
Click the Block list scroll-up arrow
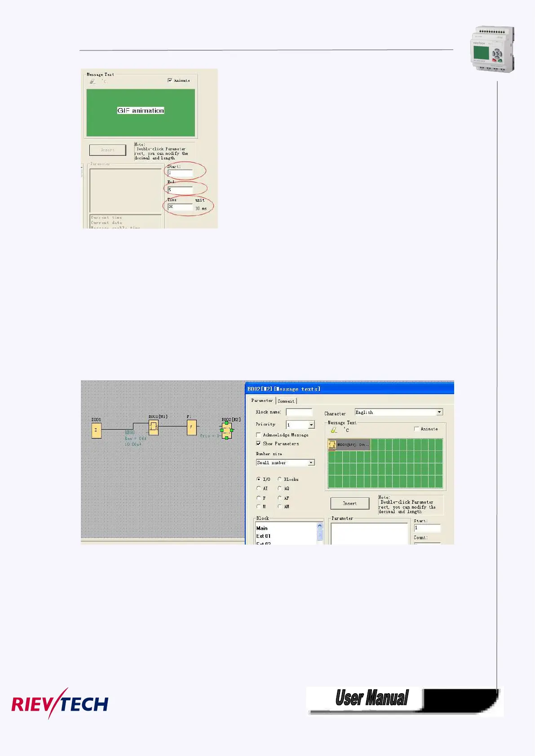point(320,526)
